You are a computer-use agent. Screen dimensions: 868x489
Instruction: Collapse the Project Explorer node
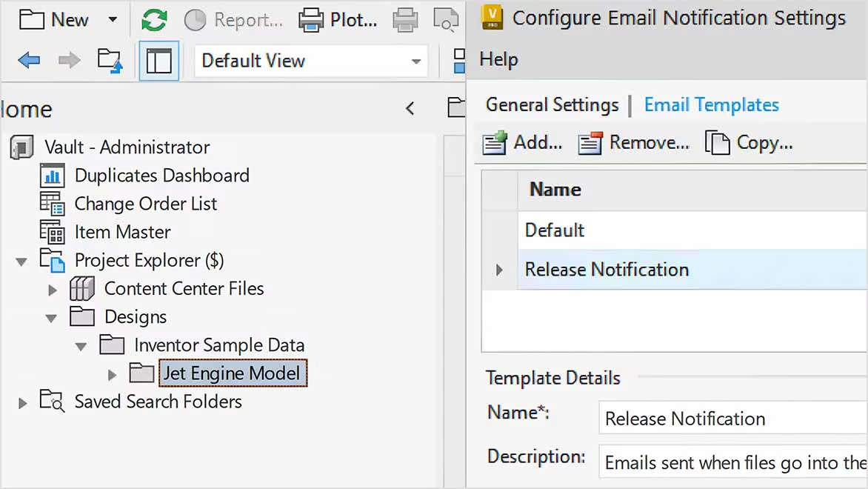coord(21,262)
